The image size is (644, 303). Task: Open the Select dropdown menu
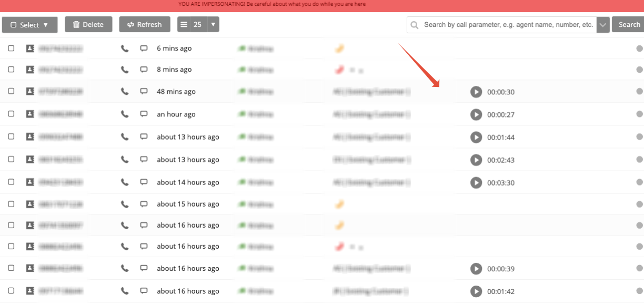coord(29,25)
